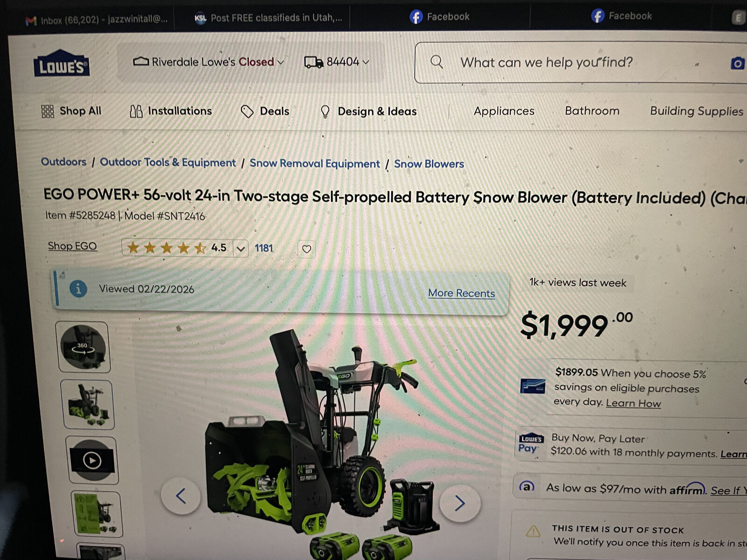Save item with the heart icon

[x=306, y=249]
